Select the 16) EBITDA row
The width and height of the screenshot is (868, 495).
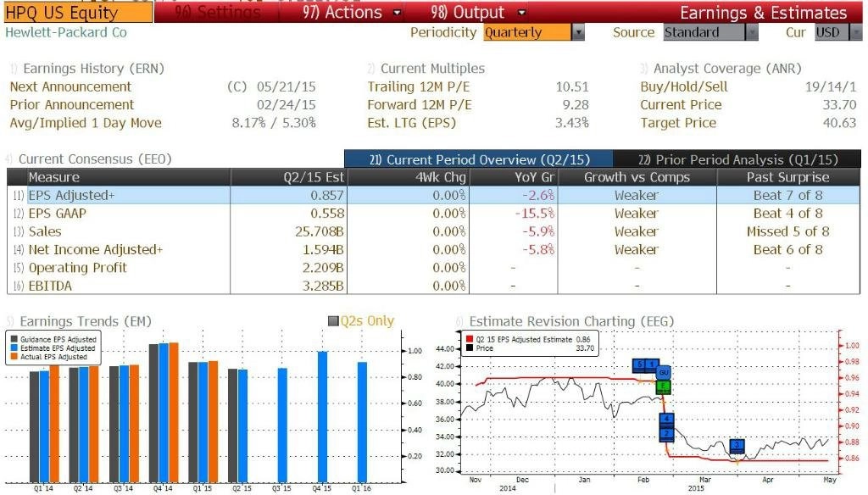point(433,286)
